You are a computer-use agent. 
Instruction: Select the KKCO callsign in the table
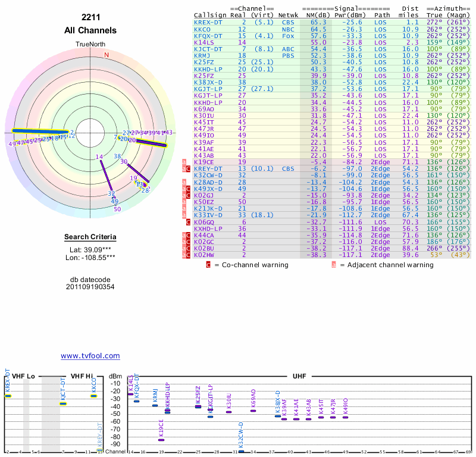[202, 29]
